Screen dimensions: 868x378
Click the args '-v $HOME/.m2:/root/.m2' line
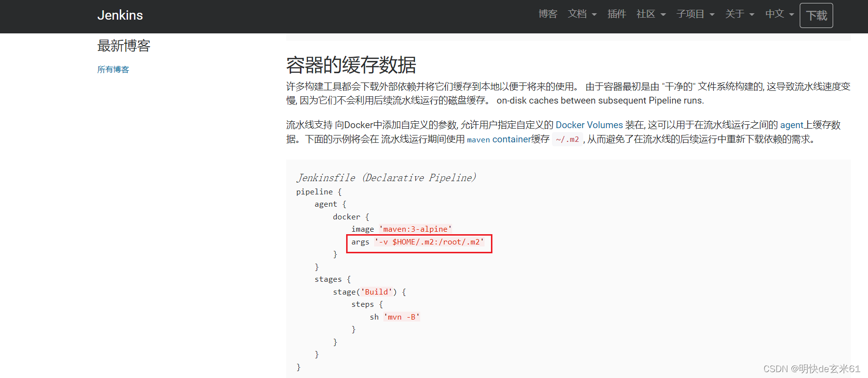point(418,242)
